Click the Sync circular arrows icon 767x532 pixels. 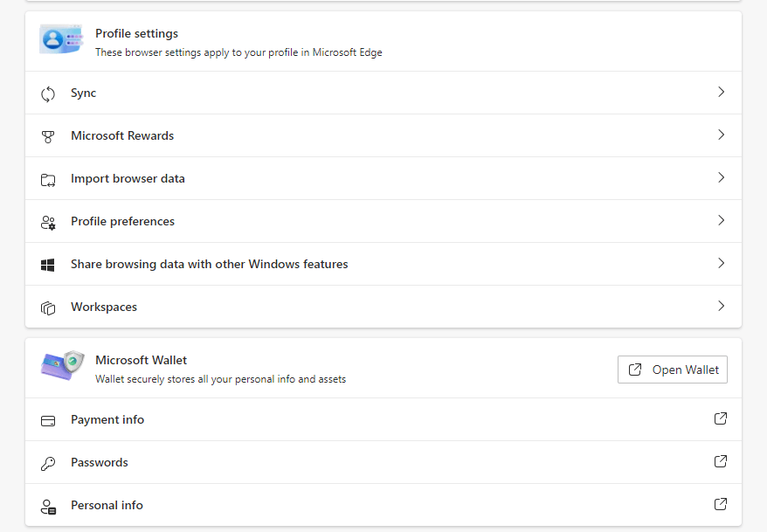click(48, 93)
